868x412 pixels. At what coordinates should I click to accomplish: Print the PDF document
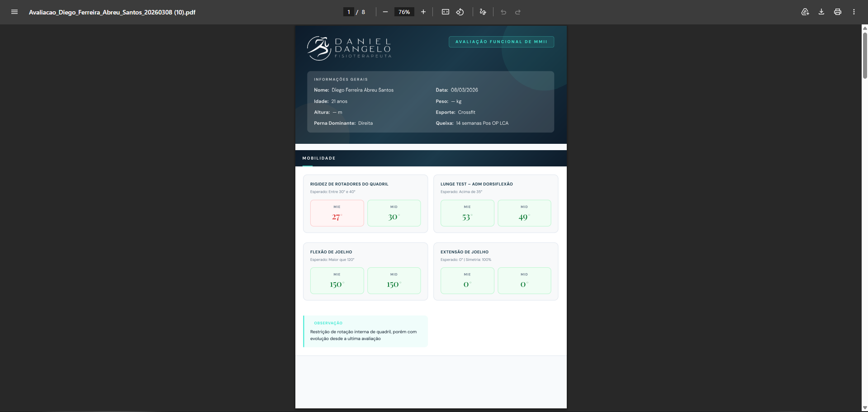pos(837,12)
